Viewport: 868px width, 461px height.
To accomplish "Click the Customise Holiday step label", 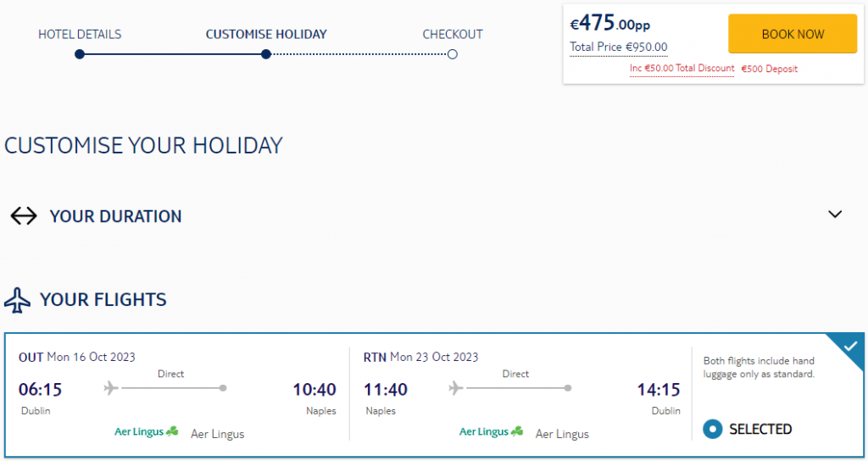I will [x=266, y=34].
